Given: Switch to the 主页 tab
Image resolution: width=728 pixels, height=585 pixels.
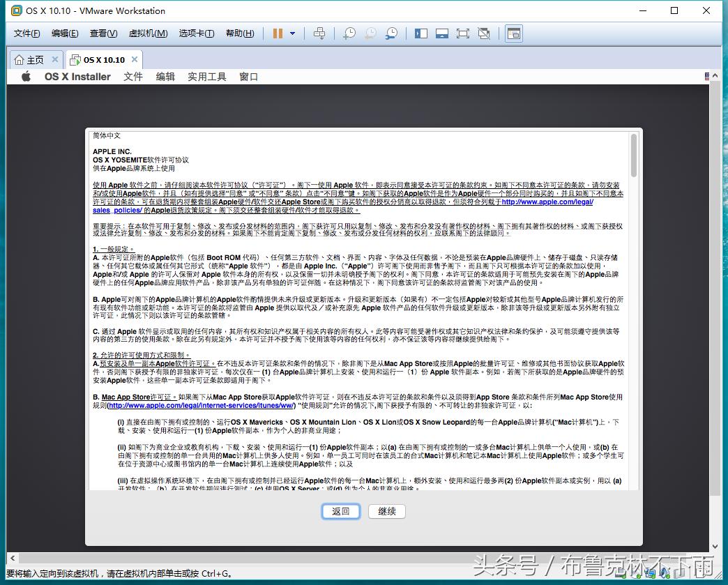Looking at the screenshot, I should (x=36, y=59).
